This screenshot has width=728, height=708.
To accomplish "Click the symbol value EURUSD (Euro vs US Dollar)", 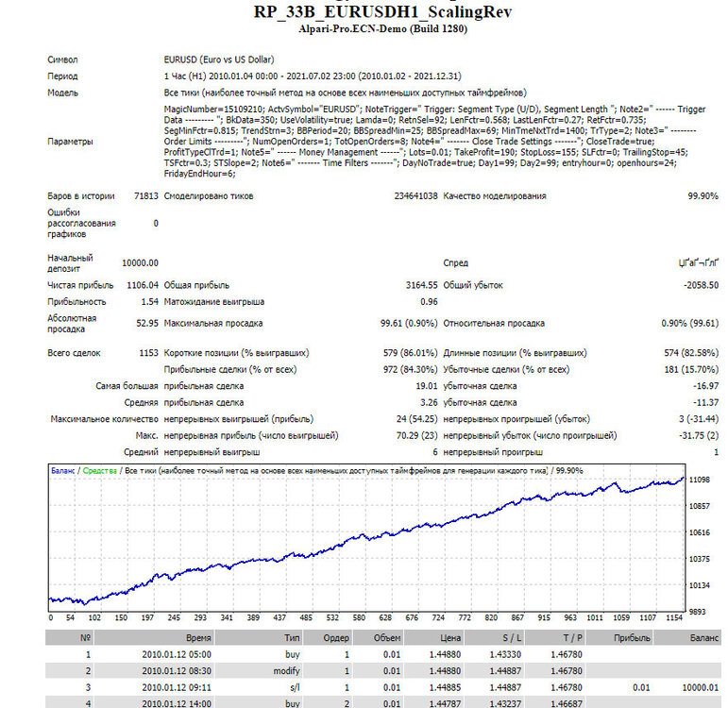I will 219,59.
